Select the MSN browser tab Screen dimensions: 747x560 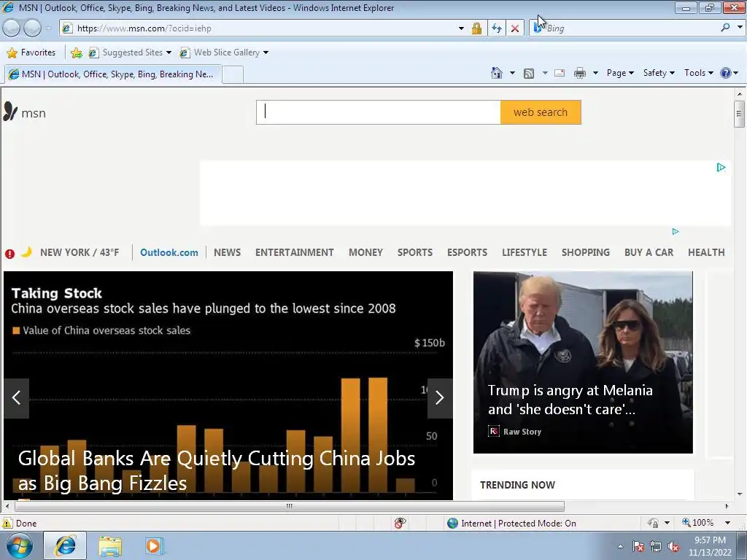point(113,74)
